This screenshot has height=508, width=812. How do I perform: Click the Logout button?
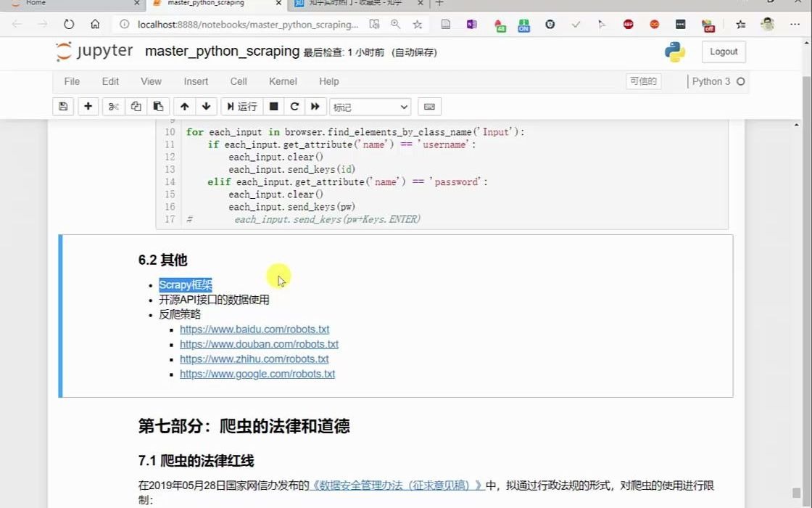pyautogui.click(x=723, y=52)
